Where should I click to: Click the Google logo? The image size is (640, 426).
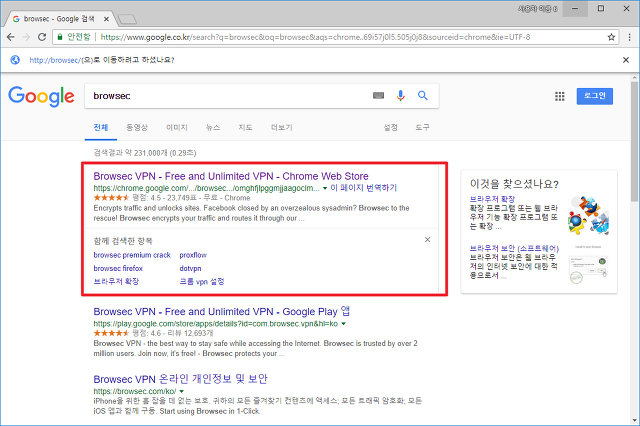coord(41,96)
